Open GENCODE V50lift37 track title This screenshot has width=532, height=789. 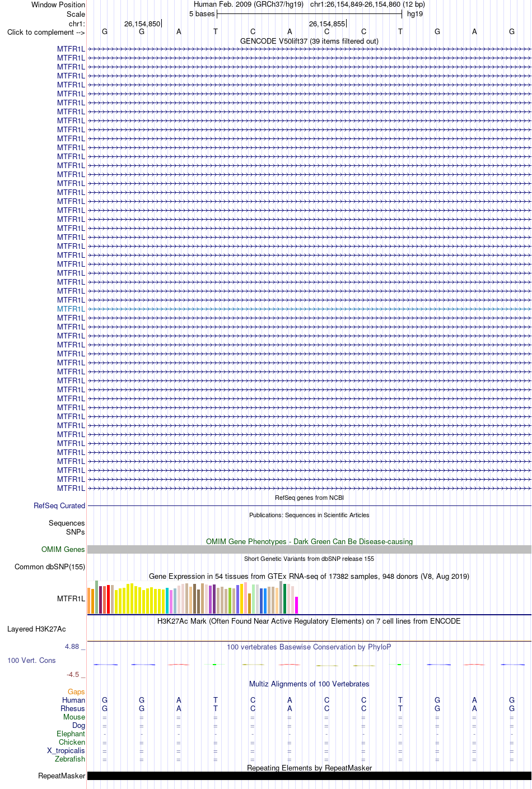309,41
